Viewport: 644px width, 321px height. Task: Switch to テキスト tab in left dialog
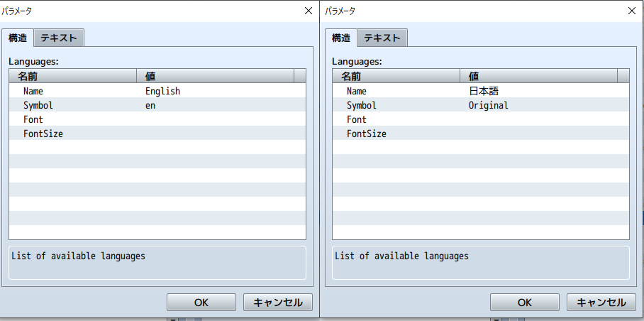[x=59, y=38]
